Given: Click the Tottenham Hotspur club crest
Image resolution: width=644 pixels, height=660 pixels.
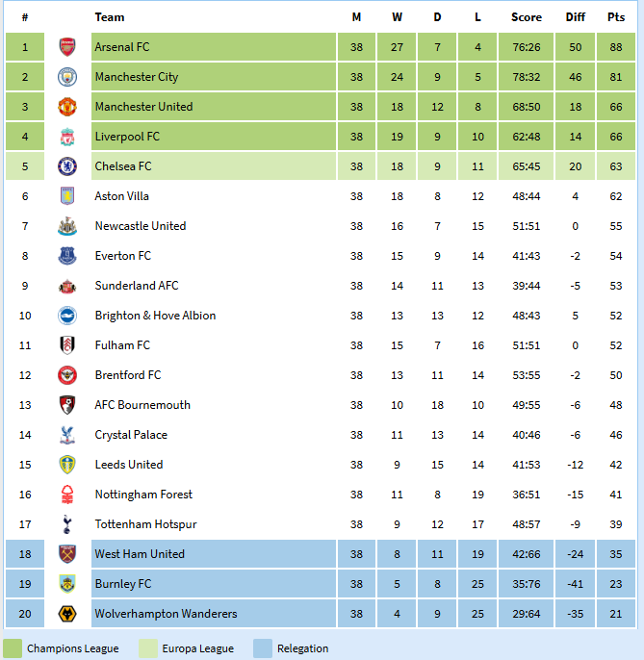Looking at the screenshot, I should (66, 524).
